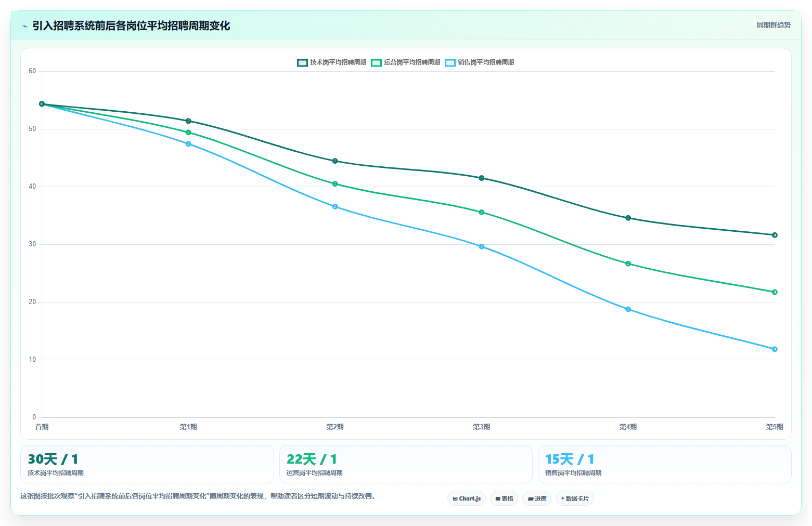Viewport: 812px width, 526px height.
Task: Toggle 销售岗平均招聘周期 legend series
Action: (480, 62)
